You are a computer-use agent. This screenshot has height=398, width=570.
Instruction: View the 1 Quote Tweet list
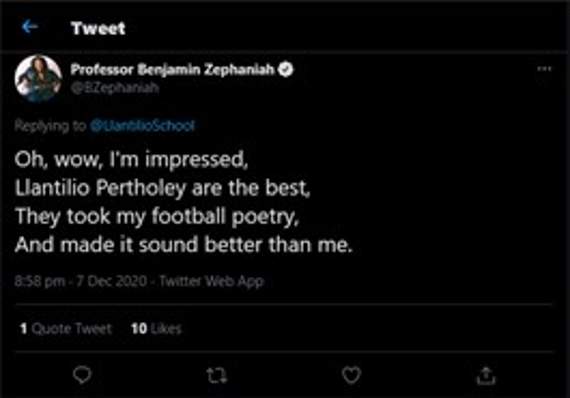click(x=66, y=329)
